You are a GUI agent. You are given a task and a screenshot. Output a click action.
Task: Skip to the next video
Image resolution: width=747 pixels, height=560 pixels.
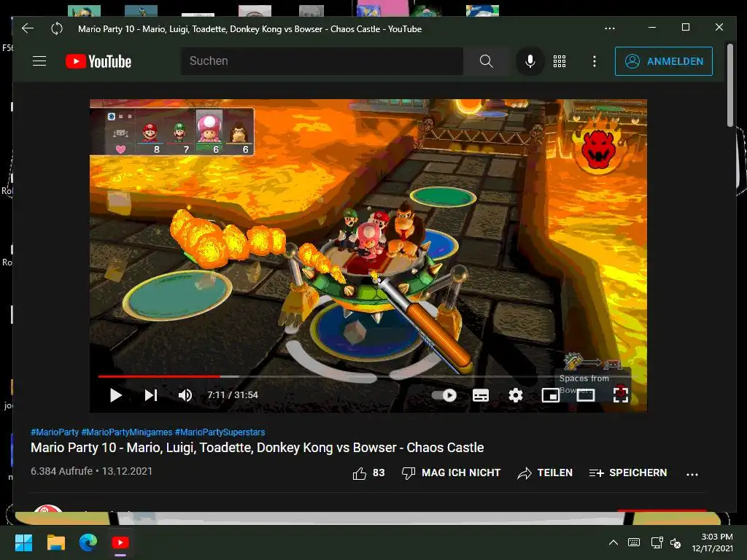tap(151, 395)
